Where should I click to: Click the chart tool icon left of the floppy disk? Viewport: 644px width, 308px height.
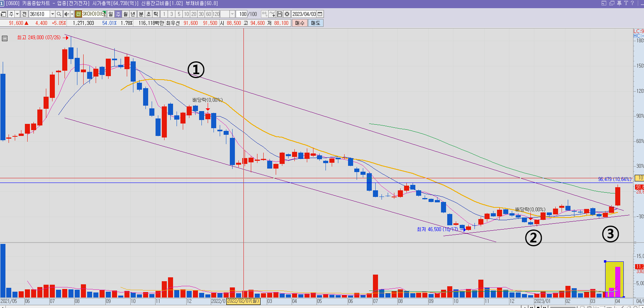pyautogui.click(x=272, y=14)
